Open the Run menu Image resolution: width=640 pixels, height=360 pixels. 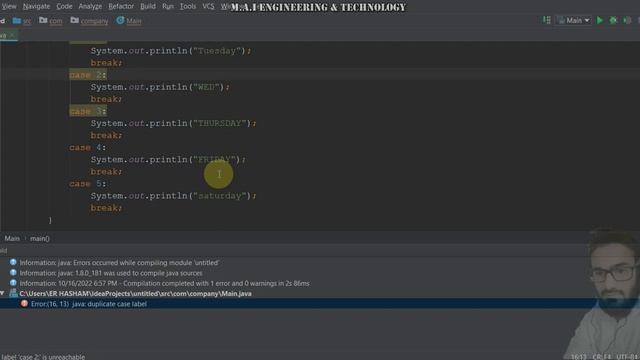168,6
